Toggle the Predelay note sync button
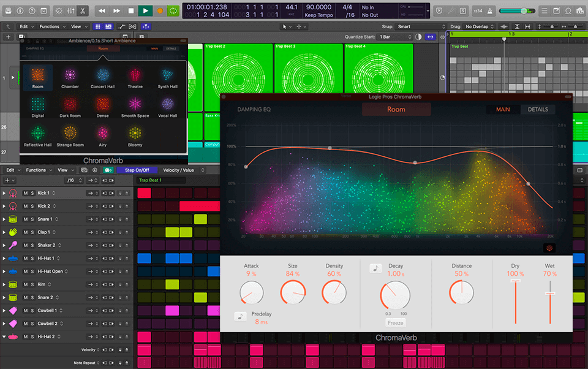Image resolution: width=588 pixels, height=369 pixels. (240, 316)
